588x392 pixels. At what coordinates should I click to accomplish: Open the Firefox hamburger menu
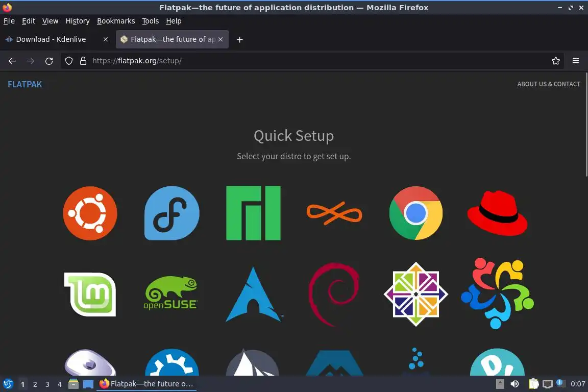[576, 61]
